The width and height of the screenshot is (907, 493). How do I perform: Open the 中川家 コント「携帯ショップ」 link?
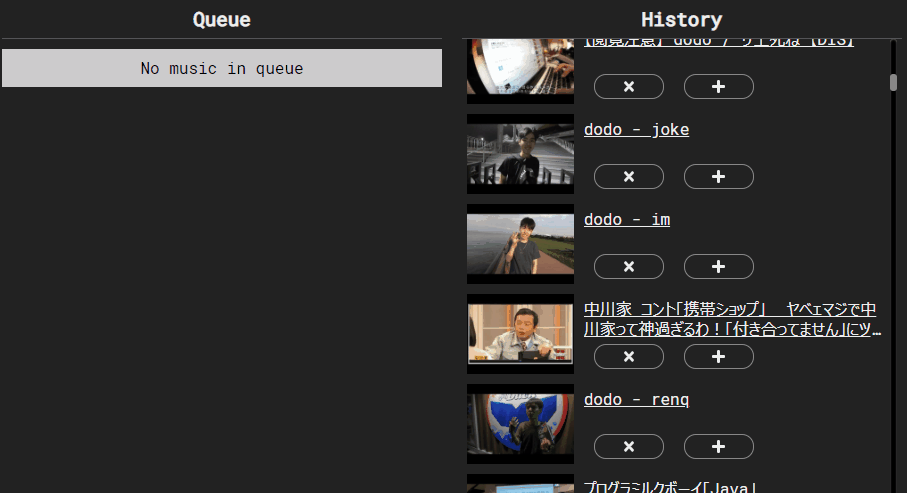click(x=732, y=319)
